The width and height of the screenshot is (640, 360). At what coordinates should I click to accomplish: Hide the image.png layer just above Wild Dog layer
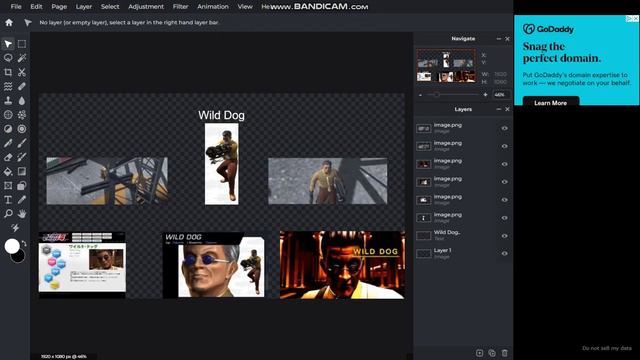point(504,218)
